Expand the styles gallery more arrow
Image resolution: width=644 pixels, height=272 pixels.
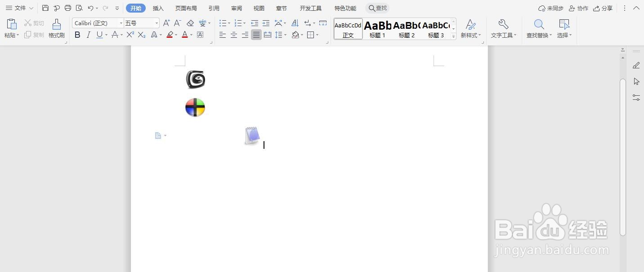click(x=453, y=36)
